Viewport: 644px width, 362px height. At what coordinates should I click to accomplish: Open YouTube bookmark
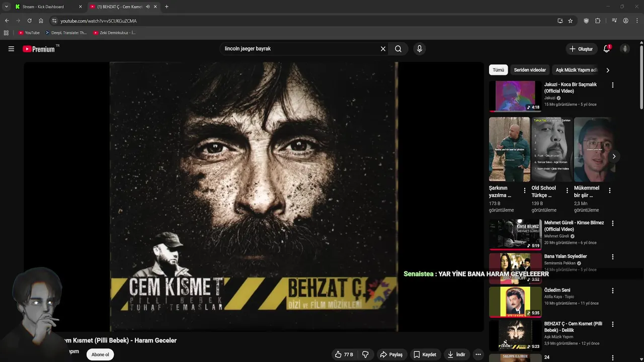[x=29, y=33]
